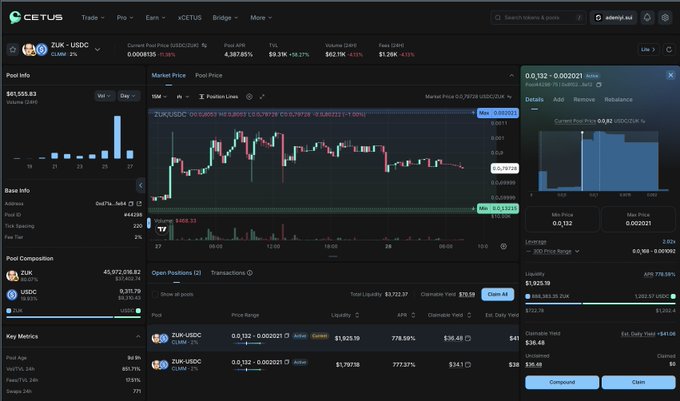This screenshot has height=401, width=680.
Task: Open the Rebalance tab
Action: (618, 99)
